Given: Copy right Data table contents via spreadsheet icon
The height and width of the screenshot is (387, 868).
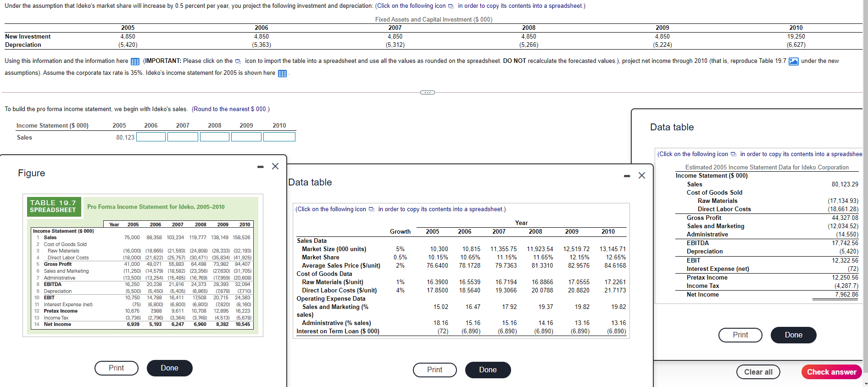Looking at the screenshot, I should tap(733, 154).
